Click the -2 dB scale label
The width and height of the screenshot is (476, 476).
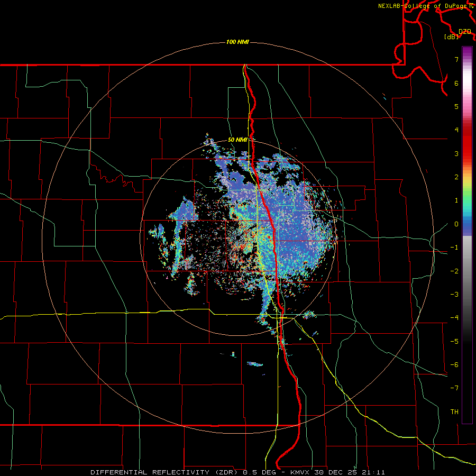[454, 271]
